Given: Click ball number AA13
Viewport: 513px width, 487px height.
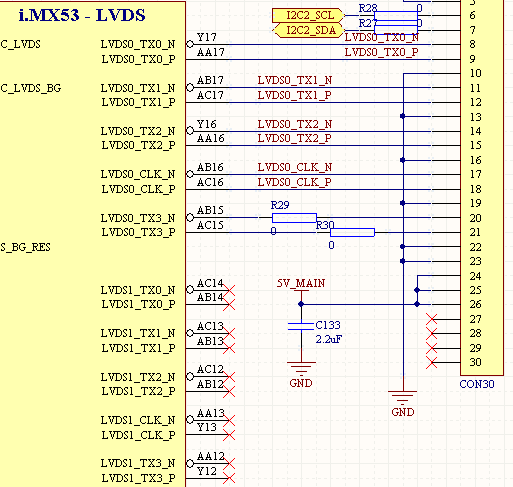Looking at the screenshot, I should click(x=210, y=413).
